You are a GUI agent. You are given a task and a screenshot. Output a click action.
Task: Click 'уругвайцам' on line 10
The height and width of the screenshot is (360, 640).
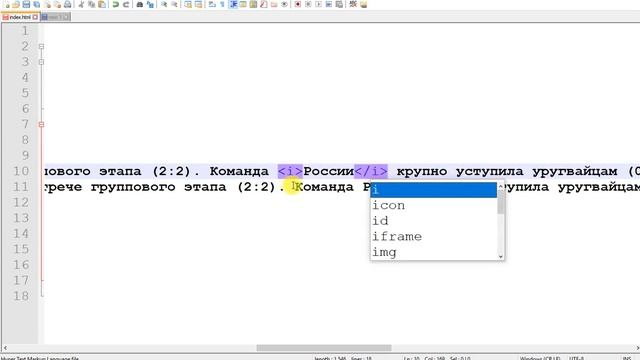[575, 171]
